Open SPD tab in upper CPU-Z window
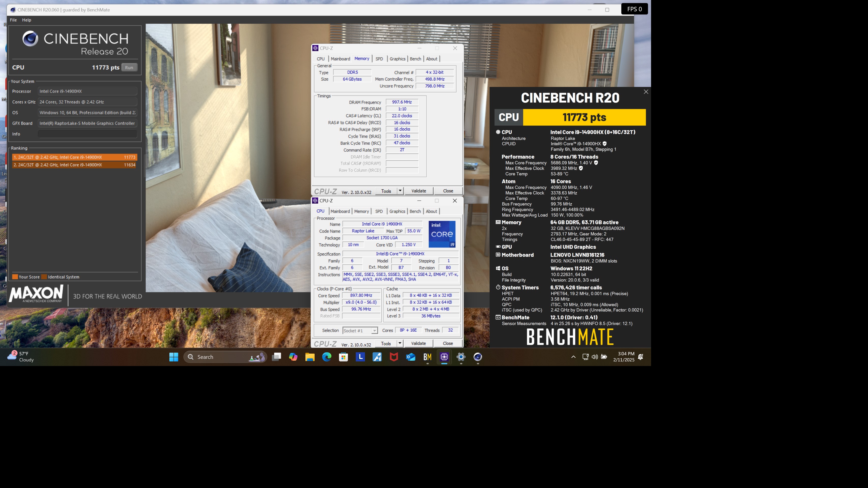Viewport: 868px width, 488px height. [x=379, y=59]
